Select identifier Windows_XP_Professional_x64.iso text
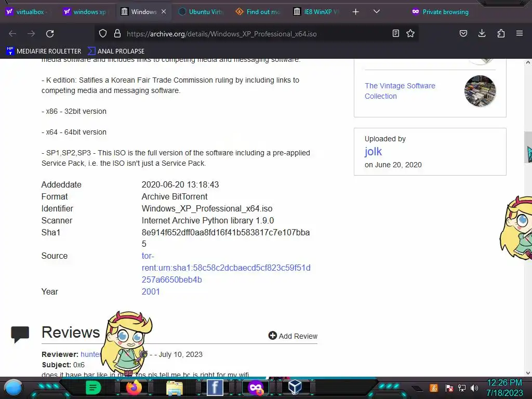The image size is (532, 399). [207, 209]
